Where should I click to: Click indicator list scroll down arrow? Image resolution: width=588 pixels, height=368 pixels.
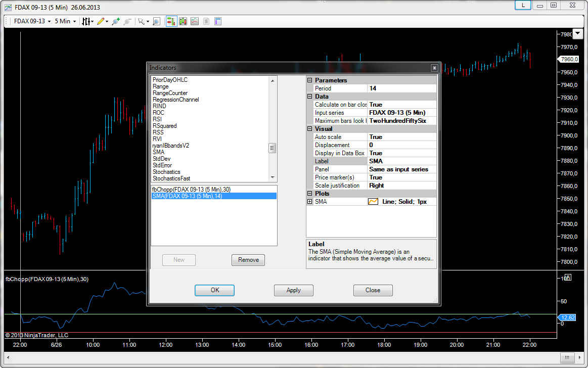click(273, 177)
